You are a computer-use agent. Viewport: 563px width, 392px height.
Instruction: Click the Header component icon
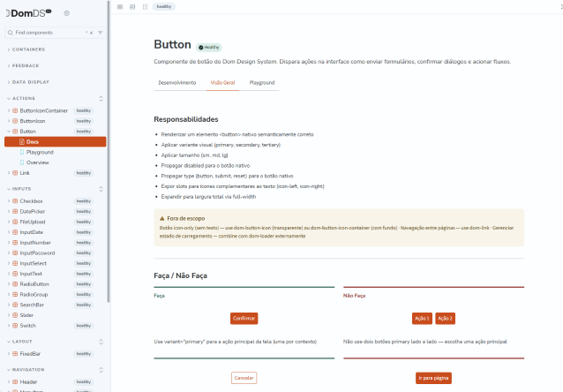(15, 382)
